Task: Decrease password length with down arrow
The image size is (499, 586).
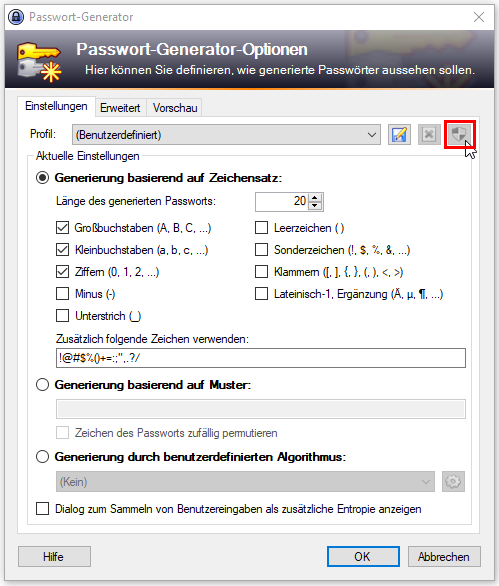Action: (315, 206)
